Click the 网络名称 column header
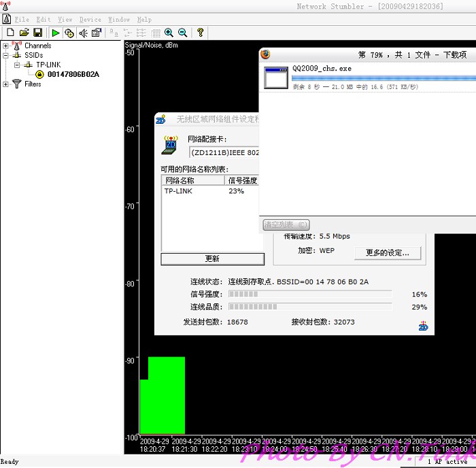 pyautogui.click(x=193, y=180)
